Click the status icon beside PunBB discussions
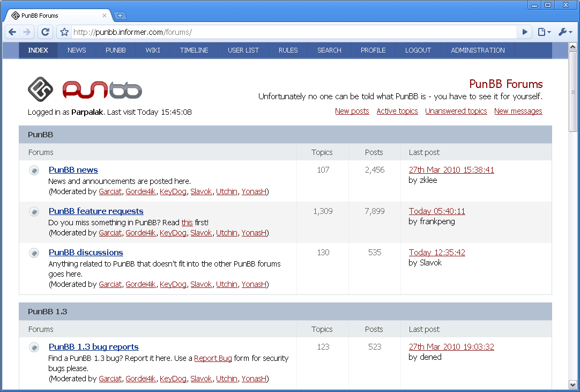Screen dimensions: 580x392 tap(34, 253)
